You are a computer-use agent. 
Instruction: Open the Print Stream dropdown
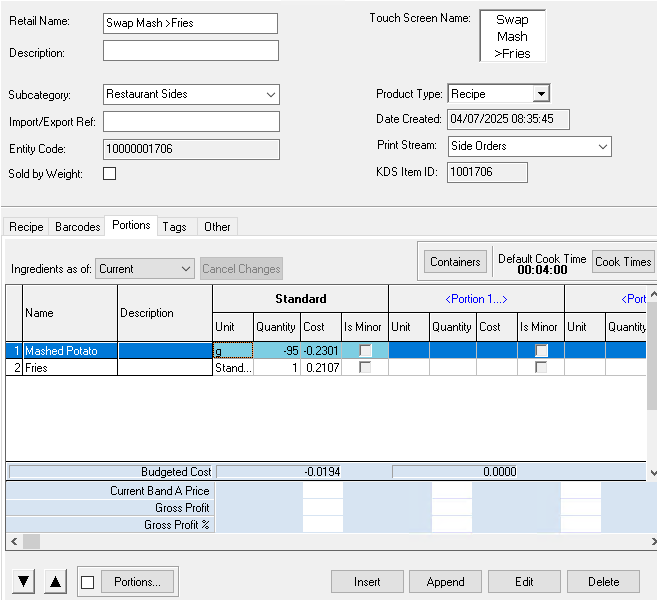pyautogui.click(x=602, y=146)
